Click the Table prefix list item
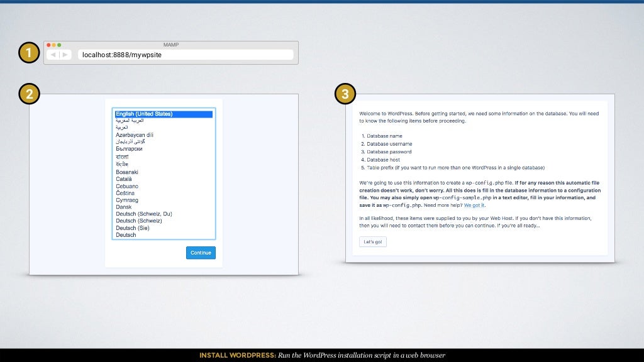Image resolution: width=644 pixels, height=362 pixels. [x=455, y=167]
